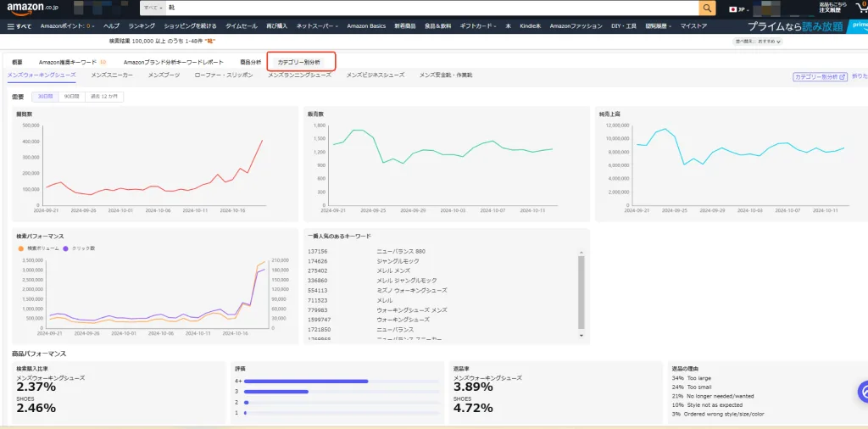Open the すべて search category dropdown
The image size is (868, 429).
click(x=153, y=8)
